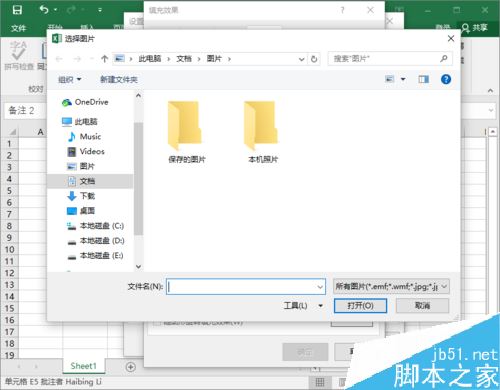500x390 pixels.
Task: Click navigation pane scroll down arrow
Action: 138,267
